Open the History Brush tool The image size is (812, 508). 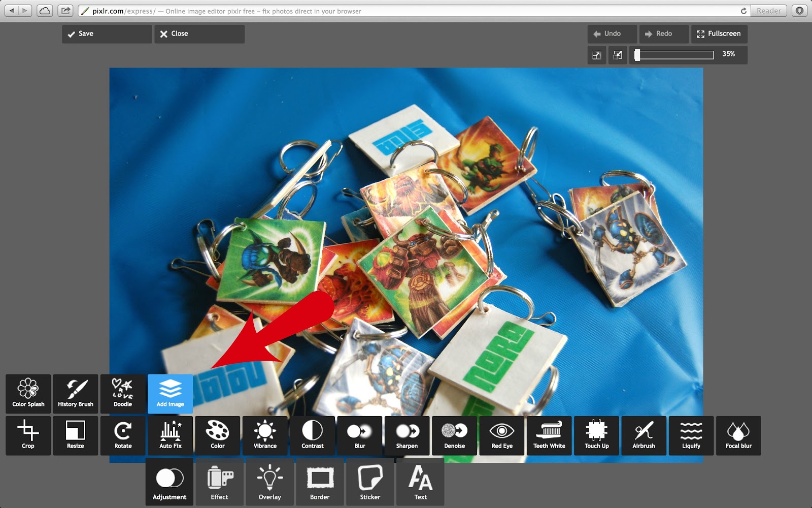(76, 394)
